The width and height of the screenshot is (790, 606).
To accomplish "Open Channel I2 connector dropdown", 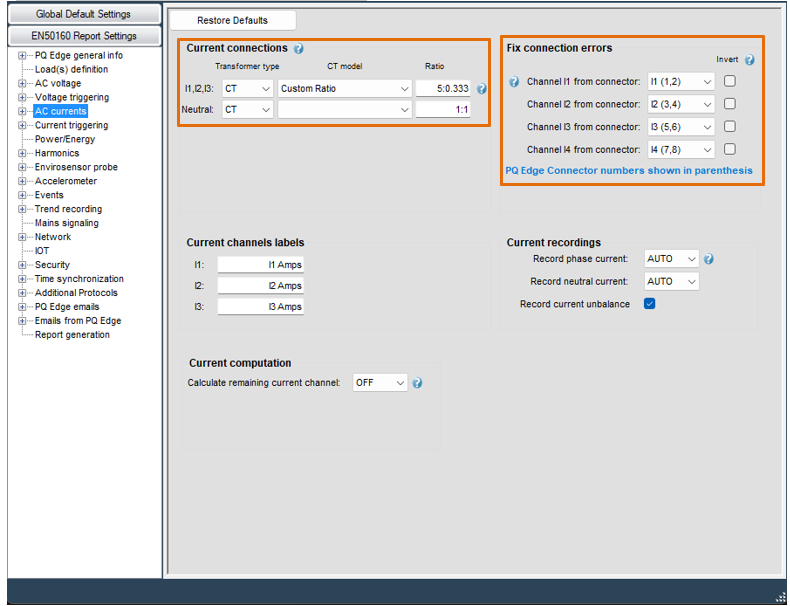I will (681, 104).
